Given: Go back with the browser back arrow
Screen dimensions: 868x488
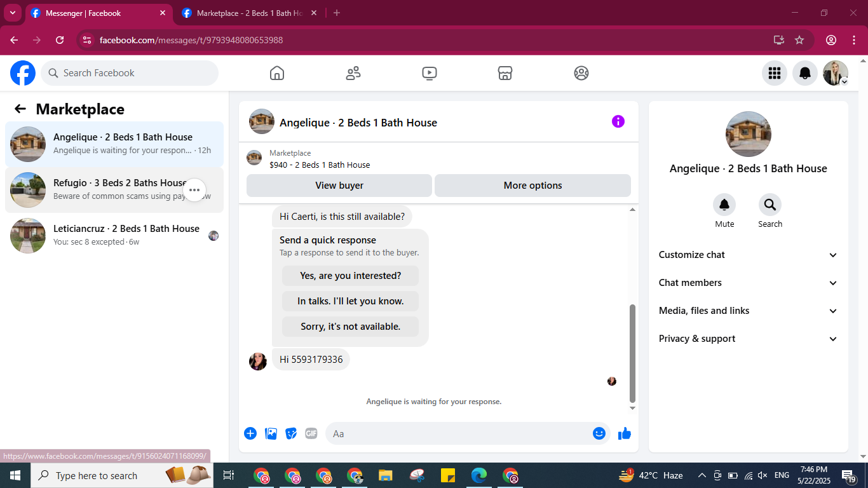Looking at the screenshot, I should [14, 40].
